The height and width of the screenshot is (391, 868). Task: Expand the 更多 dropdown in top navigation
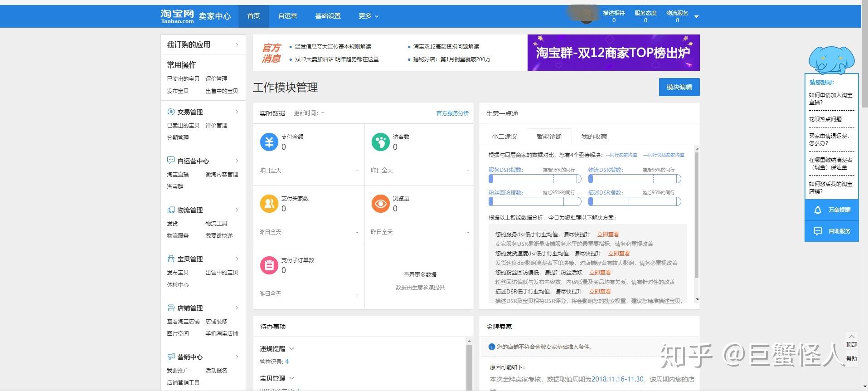(x=368, y=16)
